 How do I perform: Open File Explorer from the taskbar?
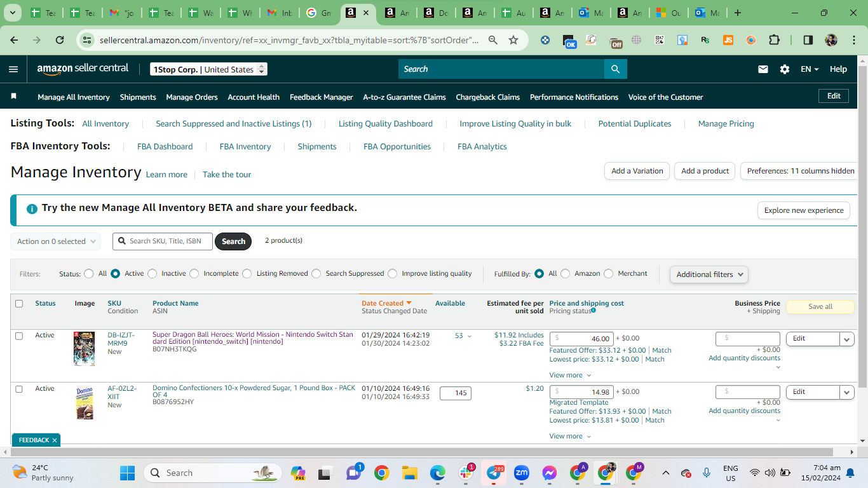[x=409, y=473]
